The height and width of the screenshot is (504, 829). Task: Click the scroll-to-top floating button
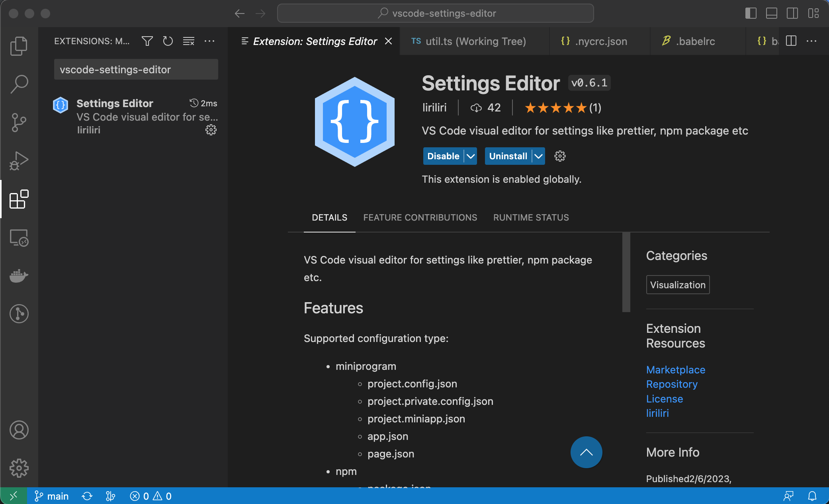click(586, 453)
